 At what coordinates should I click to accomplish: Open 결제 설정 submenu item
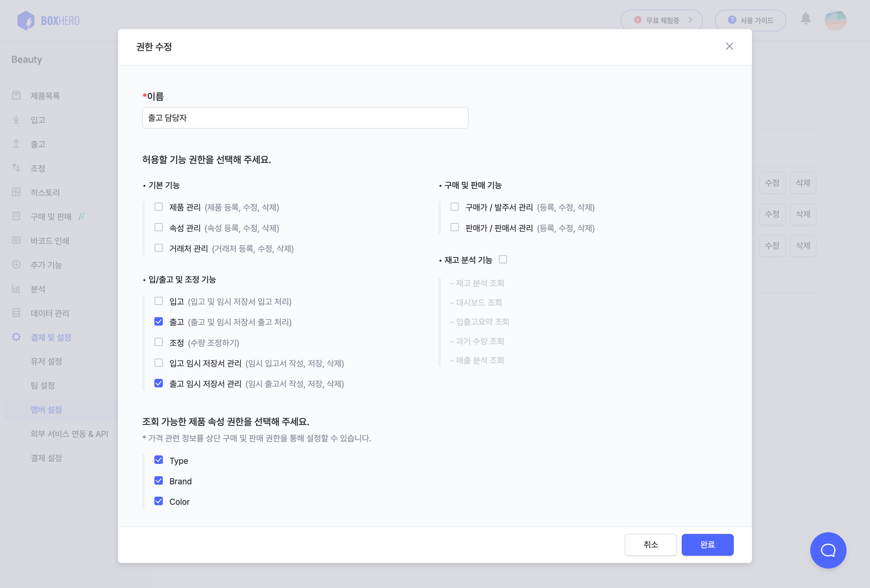[46, 458]
